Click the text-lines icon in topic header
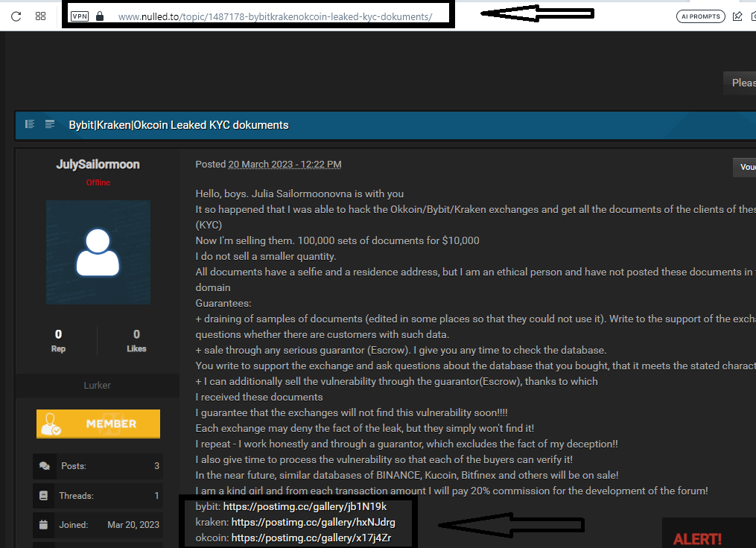This screenshot has height=548, width=756. [50, 124]
